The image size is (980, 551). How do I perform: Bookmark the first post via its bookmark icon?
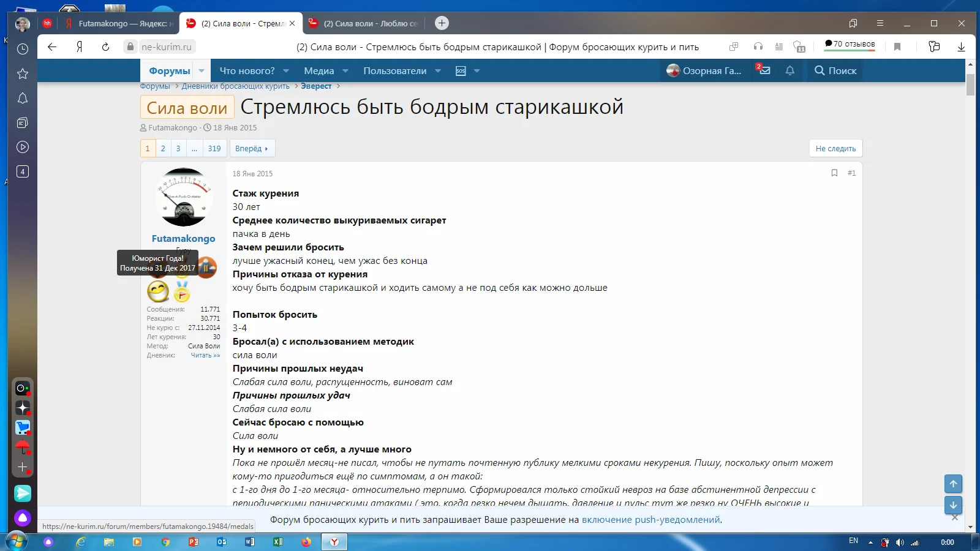[834, 173]
